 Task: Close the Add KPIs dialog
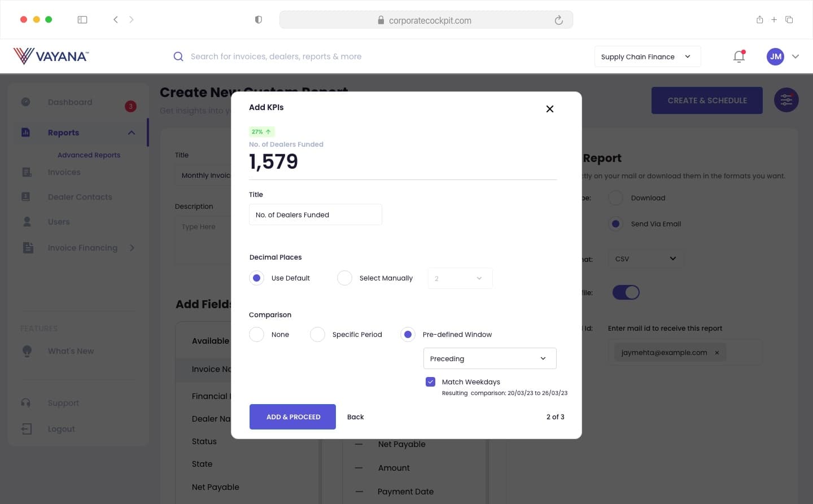549,109
